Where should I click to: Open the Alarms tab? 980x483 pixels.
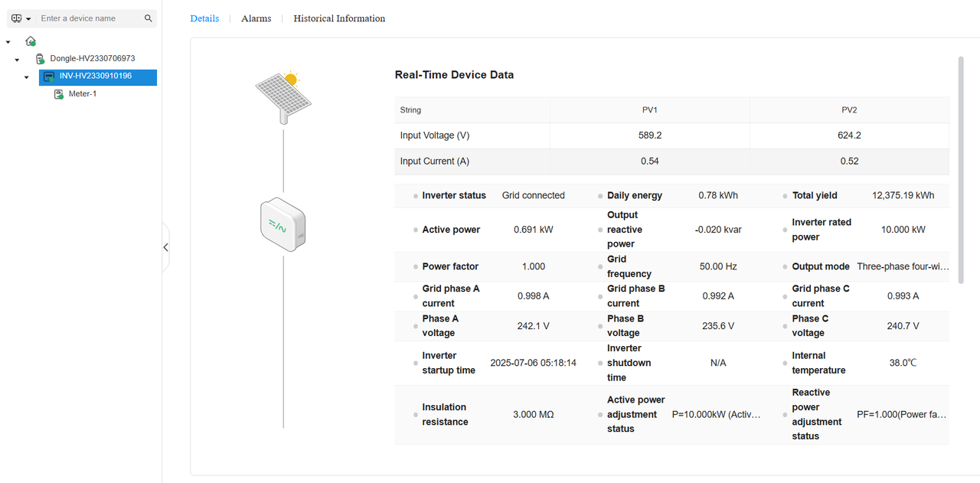(256, 18)
